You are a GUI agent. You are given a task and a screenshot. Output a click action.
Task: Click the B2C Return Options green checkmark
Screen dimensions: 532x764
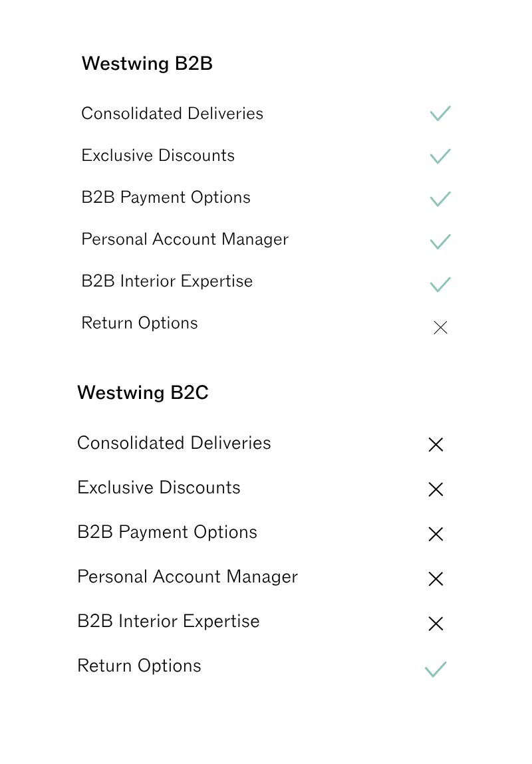[436, 670]
